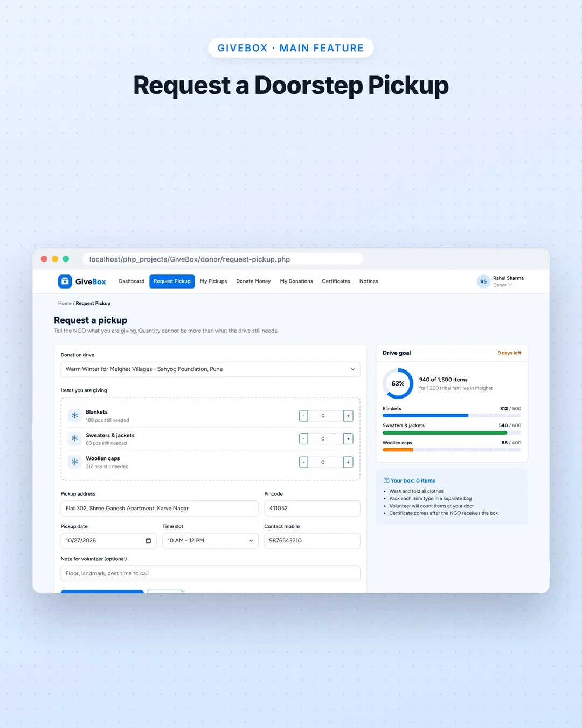
Task: Open Donate Money page
Action: point(253,281)
